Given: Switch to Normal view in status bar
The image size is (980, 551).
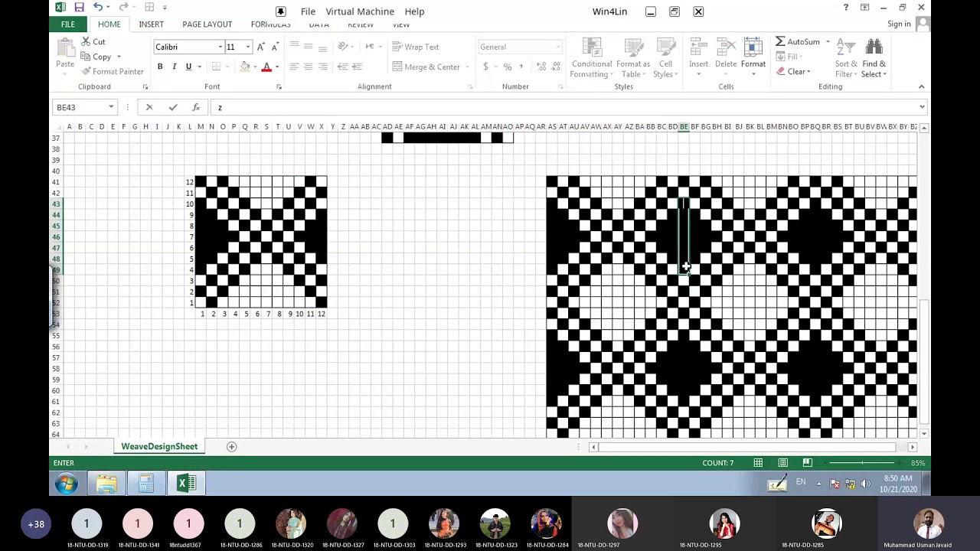Looking at the screenshot, I should pyautogui.click(x=758, y=463).
